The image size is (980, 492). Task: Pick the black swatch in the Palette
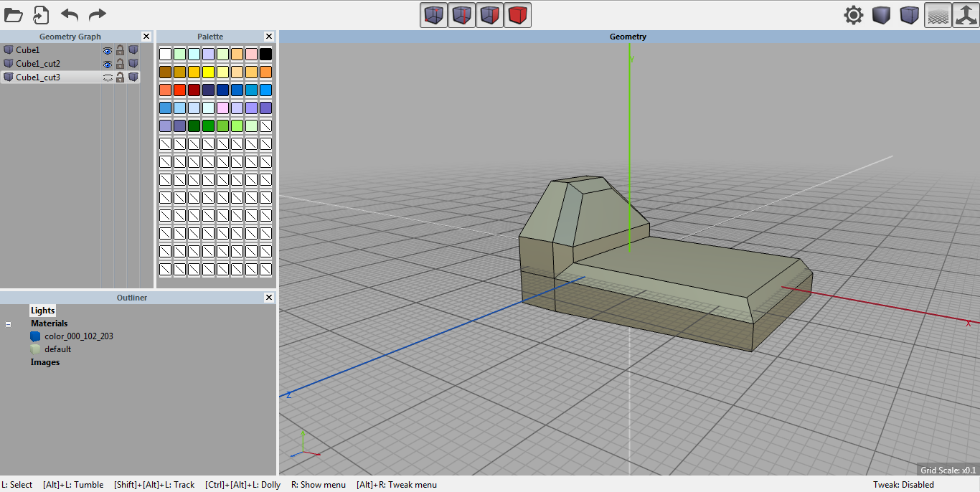point(265,54)
